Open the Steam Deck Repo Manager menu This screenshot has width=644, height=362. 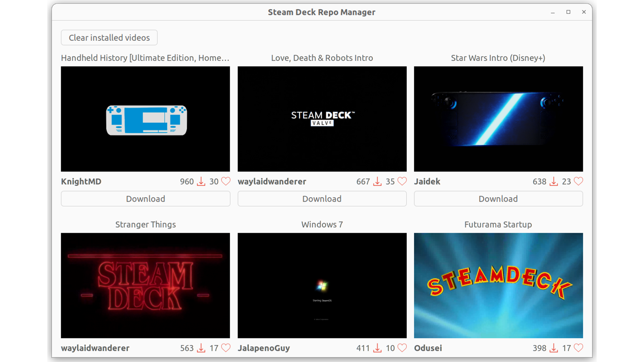pos(322,12)
